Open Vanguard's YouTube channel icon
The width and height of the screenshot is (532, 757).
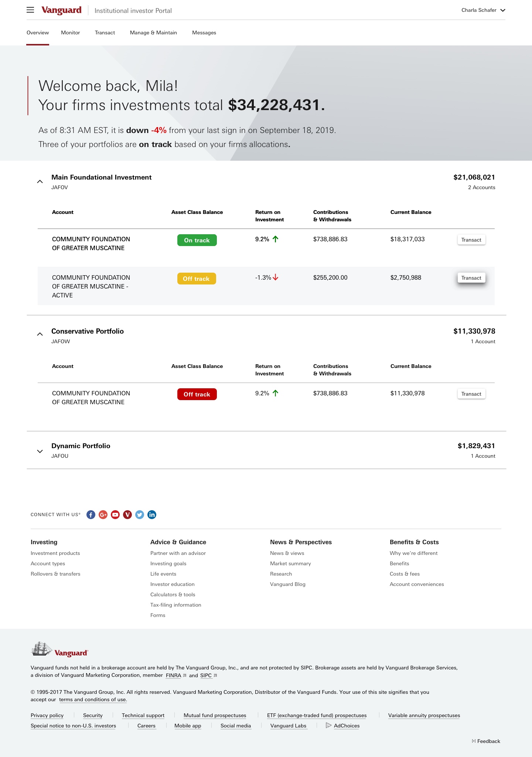click(x=115, y=515)
